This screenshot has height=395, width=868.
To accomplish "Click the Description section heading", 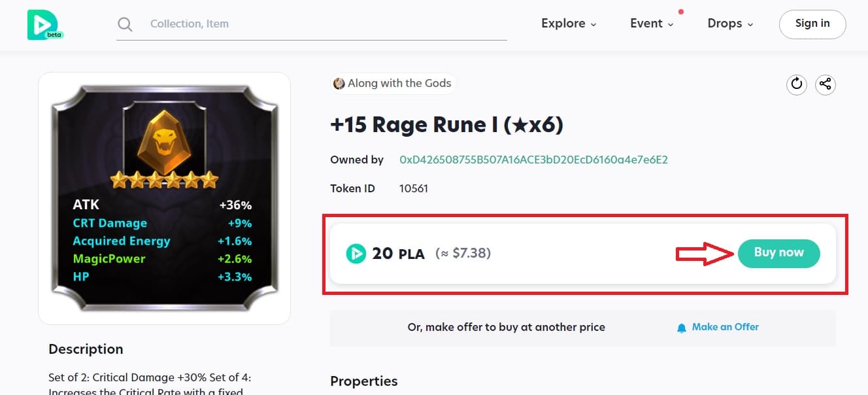I will [86, 349].
